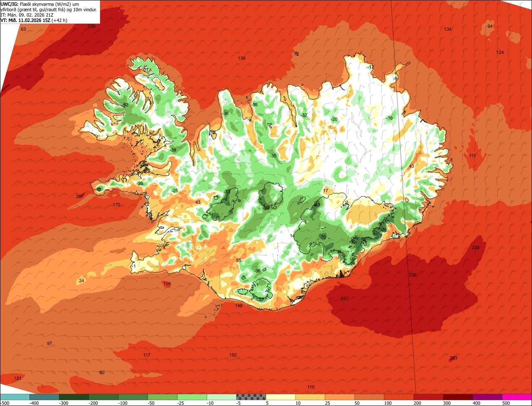Pick the green -200 to -100 legend swatch
The width and height of the screenshot is (532, 406).
coord(103,397)
